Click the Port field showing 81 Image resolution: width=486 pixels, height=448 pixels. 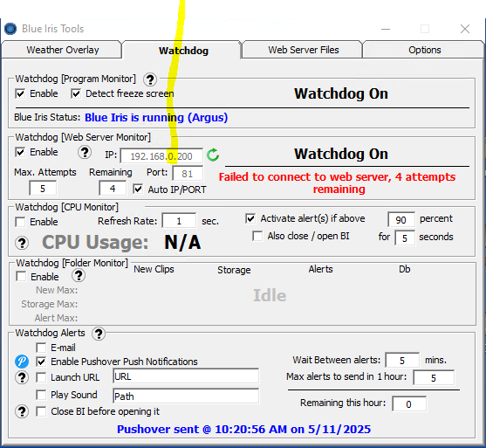tap(188, 173)
